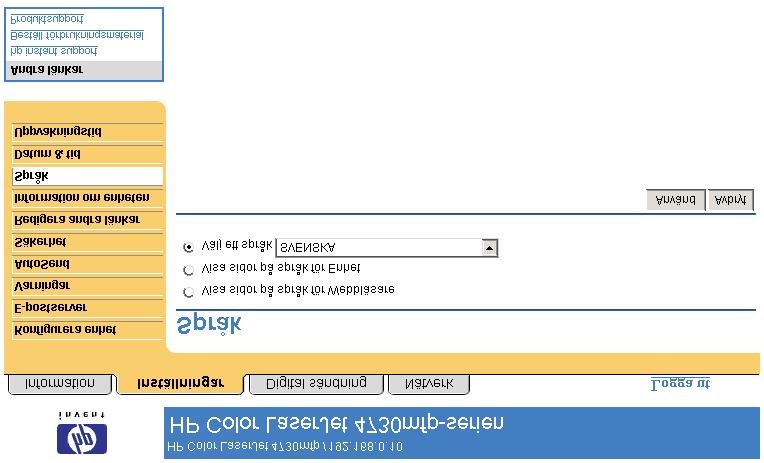Click the HP invent logo

click(x=82, y=433)
